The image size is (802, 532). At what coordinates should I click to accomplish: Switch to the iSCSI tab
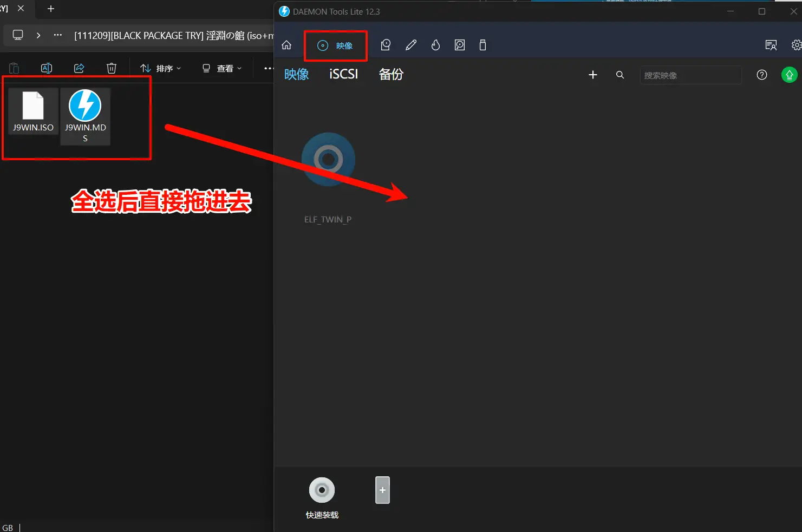344,74
